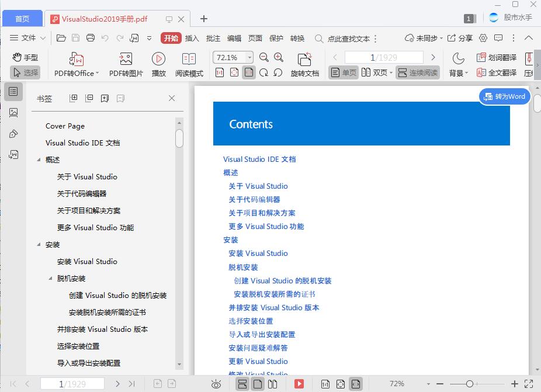This screenshot has height=392, width=541.
Task: Print the document with the printer icon
Action: 91,38
